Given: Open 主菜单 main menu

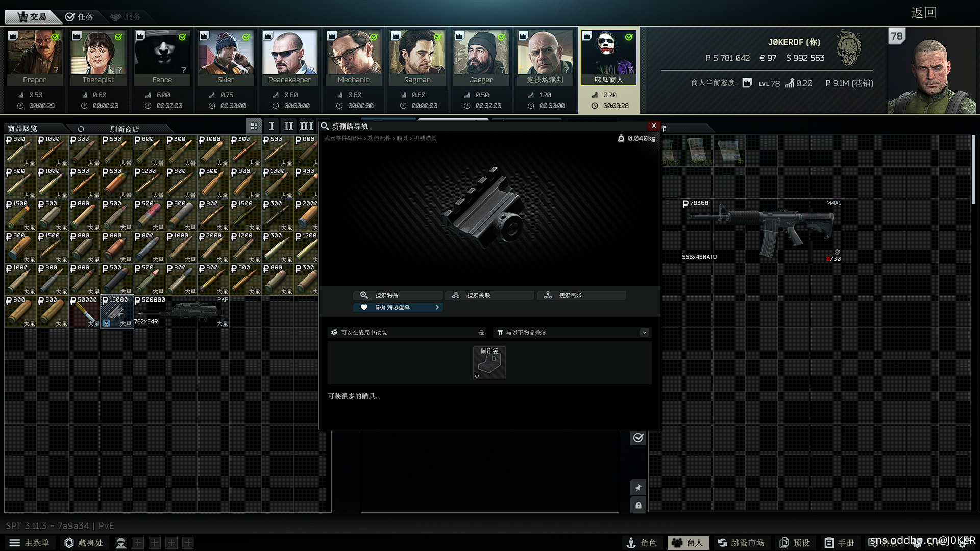Looking at the screenshot, I should (x=30, y=543).
